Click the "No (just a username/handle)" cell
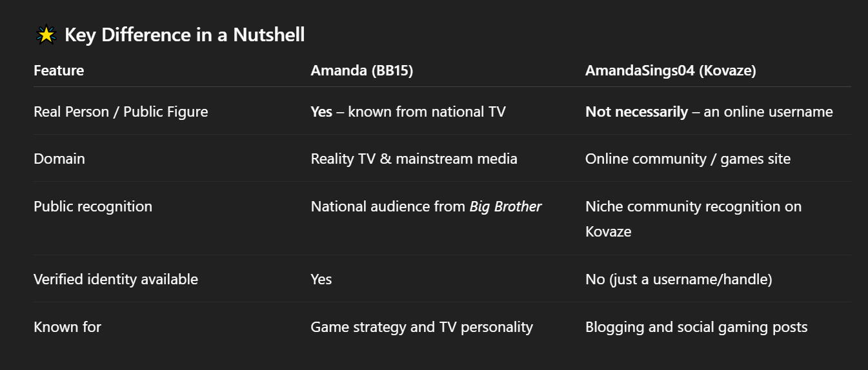Viewport: 868px width, 370px height. click(x=678, y=279)
